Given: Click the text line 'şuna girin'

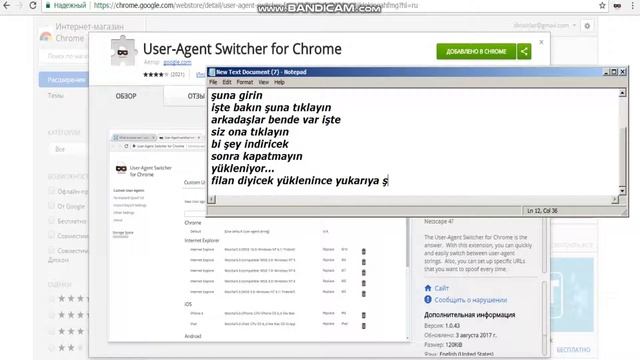Looking at the screenshot, I should (237, 96).
